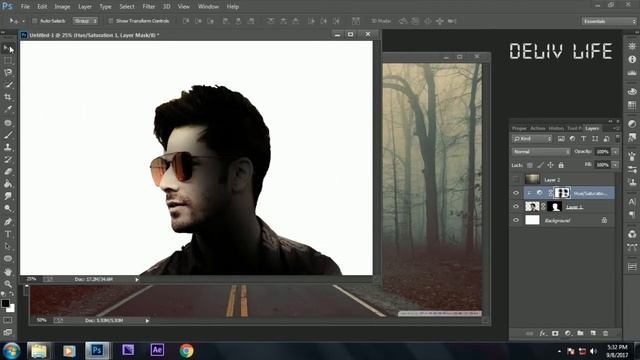Screen dimensions: 640x360
Task: Select the Hand tool
Action: [x=8, y=271]
